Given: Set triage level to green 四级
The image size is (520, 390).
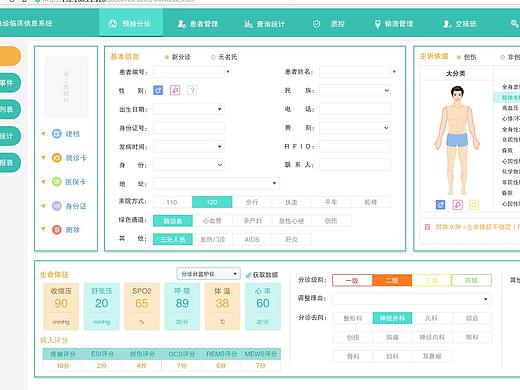Looking at the screenshot, I should click(x=471, y=280).
